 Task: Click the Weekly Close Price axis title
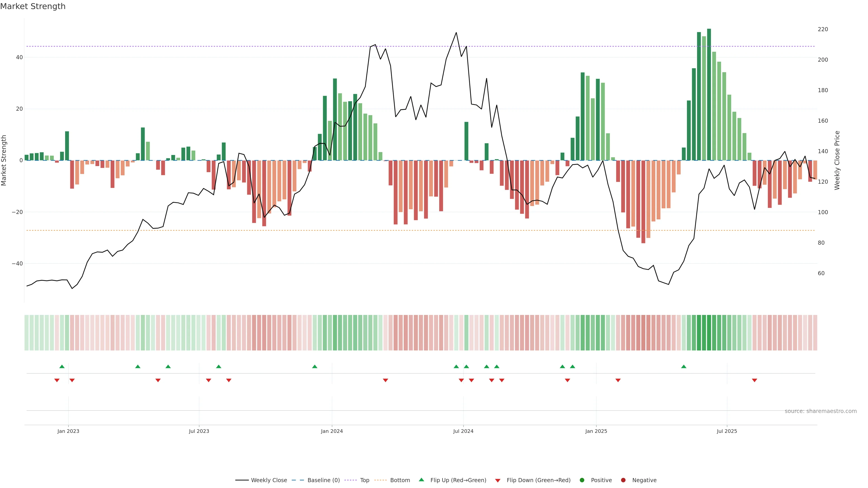(837, 160)
